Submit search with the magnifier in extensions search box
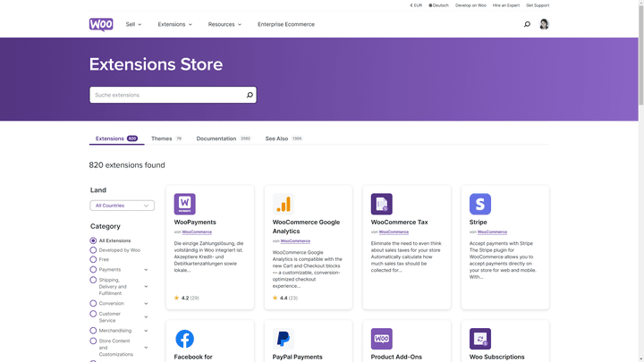This screenshot has height=362, width=644. [x=250, y=95]
